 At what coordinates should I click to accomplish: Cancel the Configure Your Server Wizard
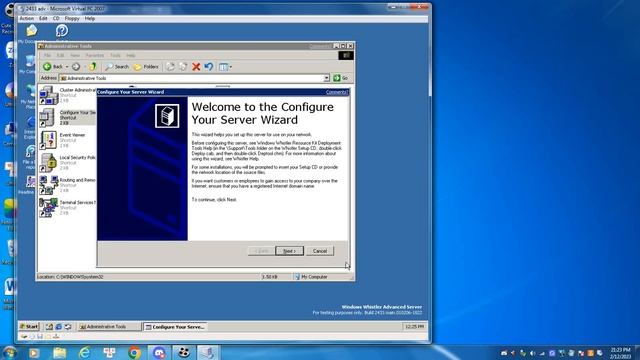pyautogui.click(x=320, y=251)
